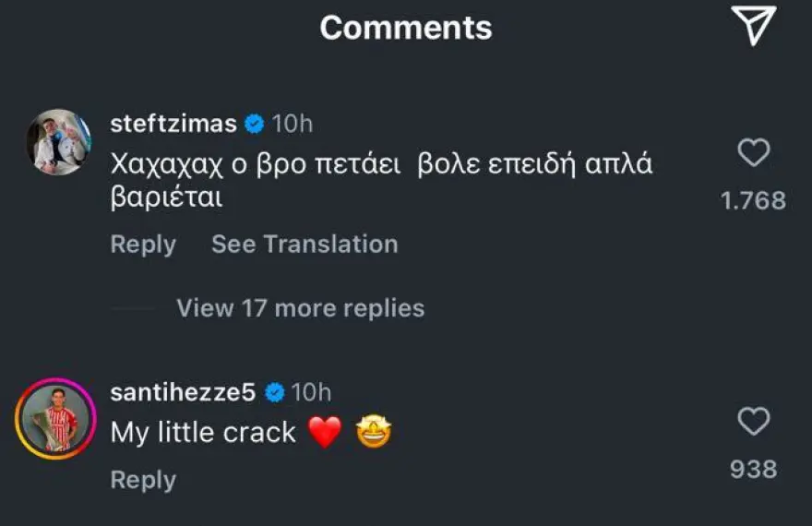Reply to the steftzimas comment
Image resolution: width=812 pixels, height=526 pixels.
pos(143,245)
